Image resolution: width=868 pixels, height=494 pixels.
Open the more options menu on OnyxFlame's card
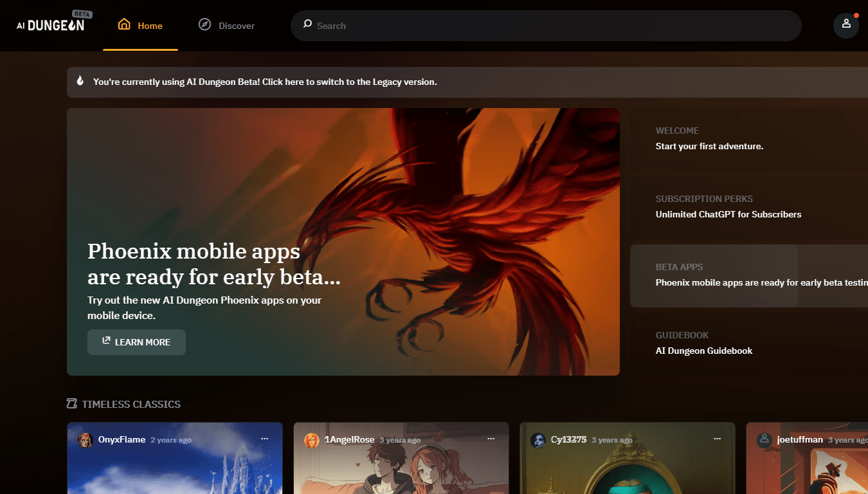(264, 439)
